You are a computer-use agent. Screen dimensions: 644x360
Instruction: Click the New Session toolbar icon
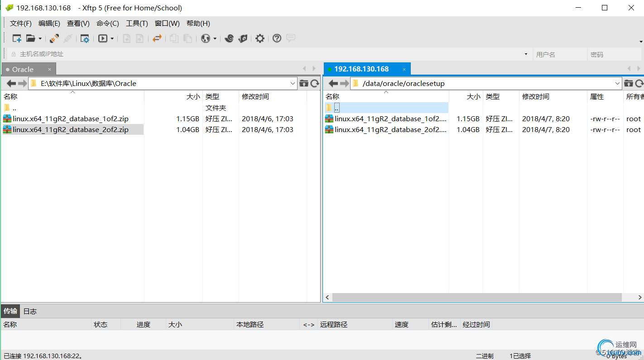click(x=17, y=38)
